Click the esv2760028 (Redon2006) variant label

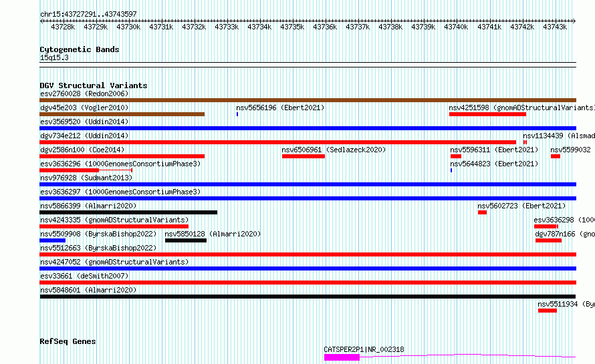point(84,94)
